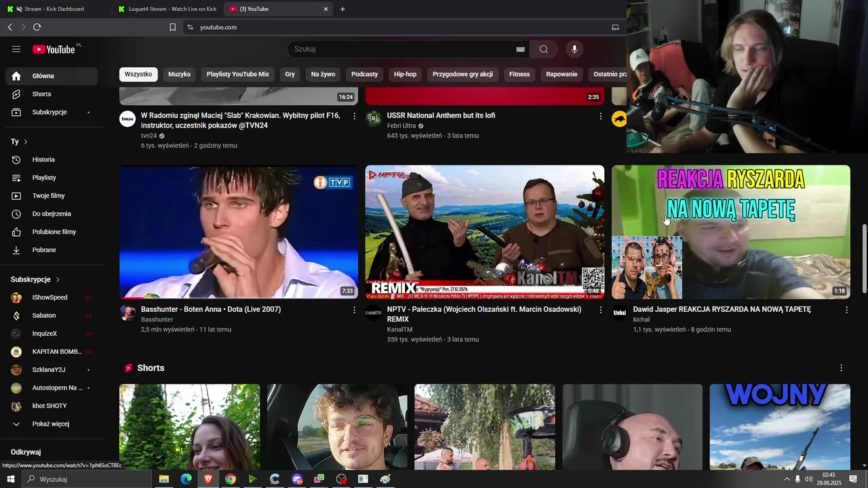Open Historia in the sidebar
The image size is (868, 488).
pos(52,159)
